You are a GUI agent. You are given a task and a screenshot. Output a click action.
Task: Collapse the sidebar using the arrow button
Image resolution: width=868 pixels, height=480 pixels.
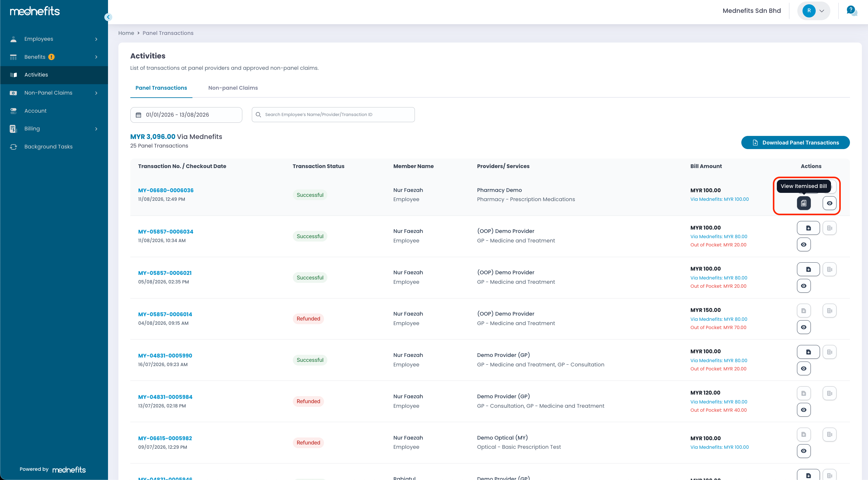(108, 17)
